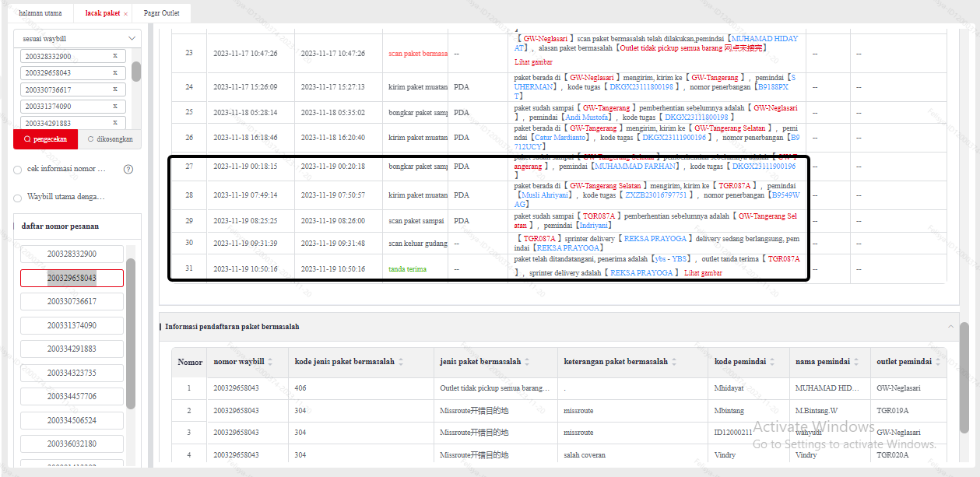The width and height of the screenshot is (980, 477).
Task: Click the TGR020A outlet pemindai cell
Action: [x=893, y=454]
